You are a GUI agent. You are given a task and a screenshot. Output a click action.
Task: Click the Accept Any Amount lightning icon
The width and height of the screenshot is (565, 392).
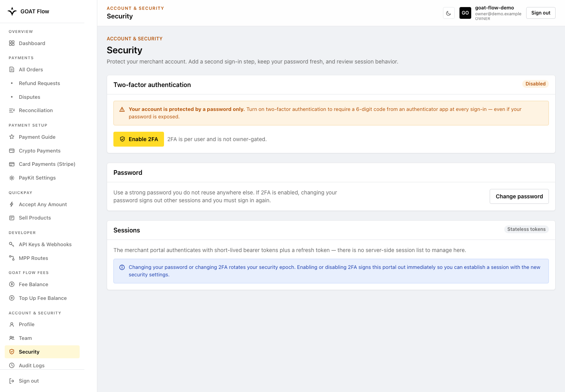click(12, 204)
